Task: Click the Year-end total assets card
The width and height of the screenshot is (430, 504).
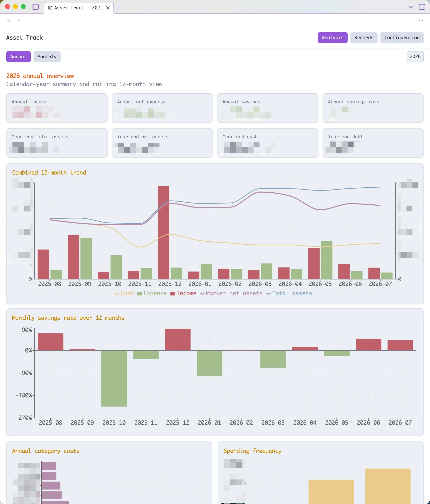Action: (57, 143)
